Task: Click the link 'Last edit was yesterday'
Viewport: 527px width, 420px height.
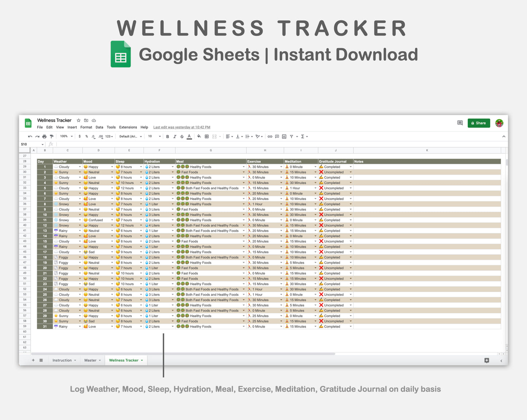Action: (x=181, y=127)
